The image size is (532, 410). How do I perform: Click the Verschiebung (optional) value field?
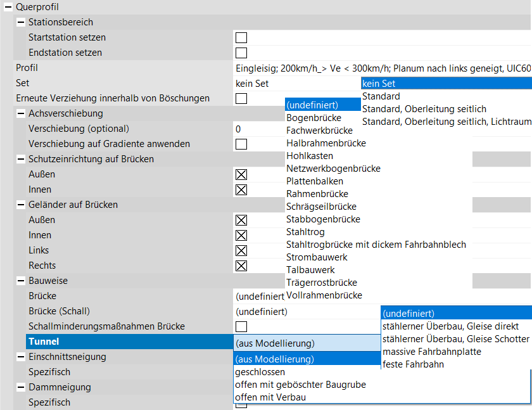(260, 129)
